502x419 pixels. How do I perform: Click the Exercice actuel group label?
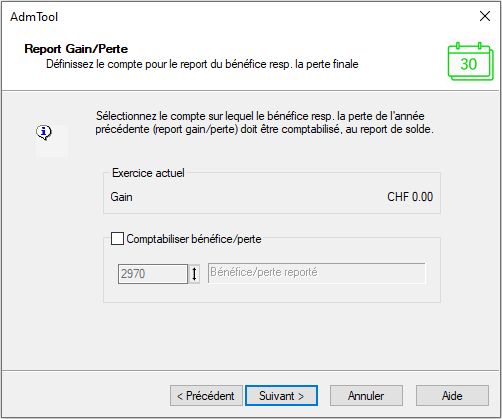click(148, 173)
